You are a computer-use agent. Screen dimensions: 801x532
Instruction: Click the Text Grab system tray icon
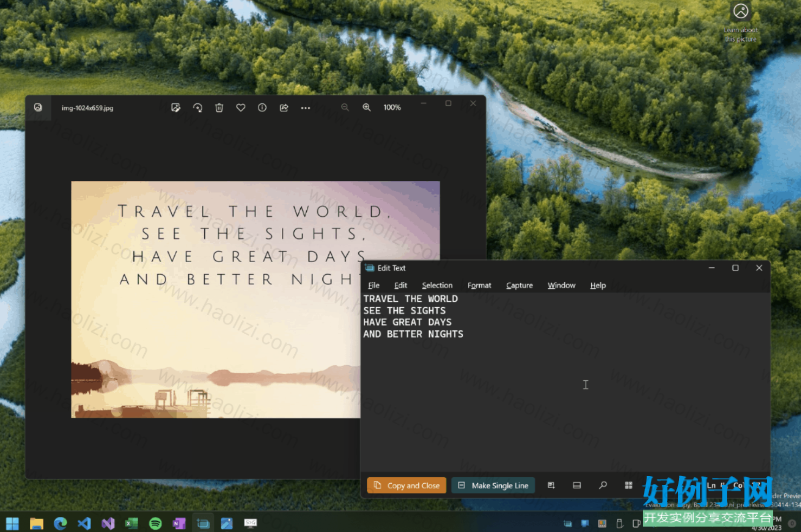coord(567,523)
